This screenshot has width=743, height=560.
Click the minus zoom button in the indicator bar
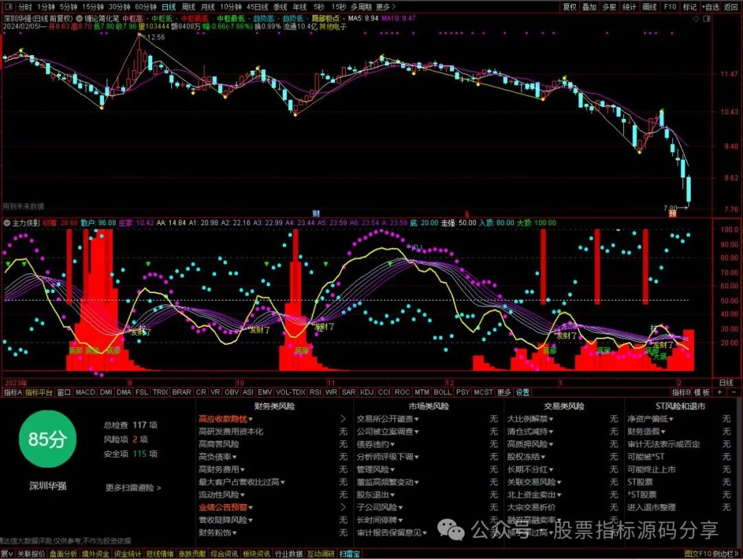tap(734, 392)
